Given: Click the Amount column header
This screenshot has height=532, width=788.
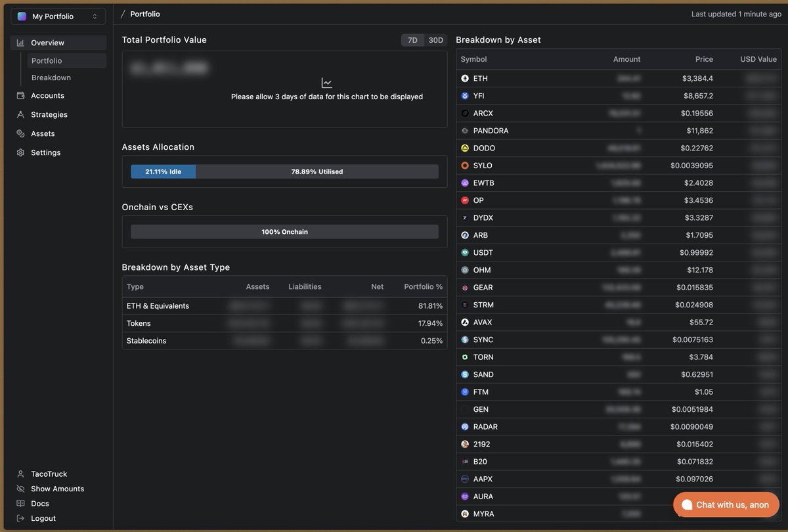Looking at the screenshot, I should tap(627, 59).
